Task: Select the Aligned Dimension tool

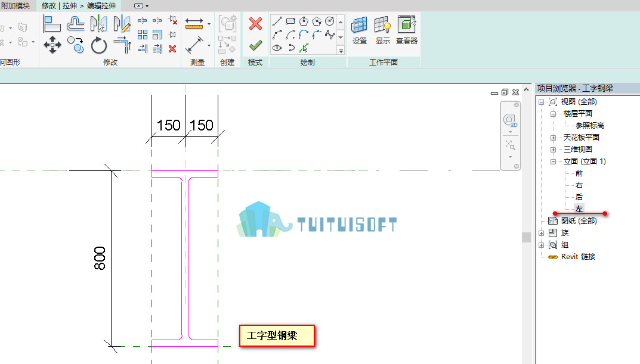Action: (x=194, y=45)
